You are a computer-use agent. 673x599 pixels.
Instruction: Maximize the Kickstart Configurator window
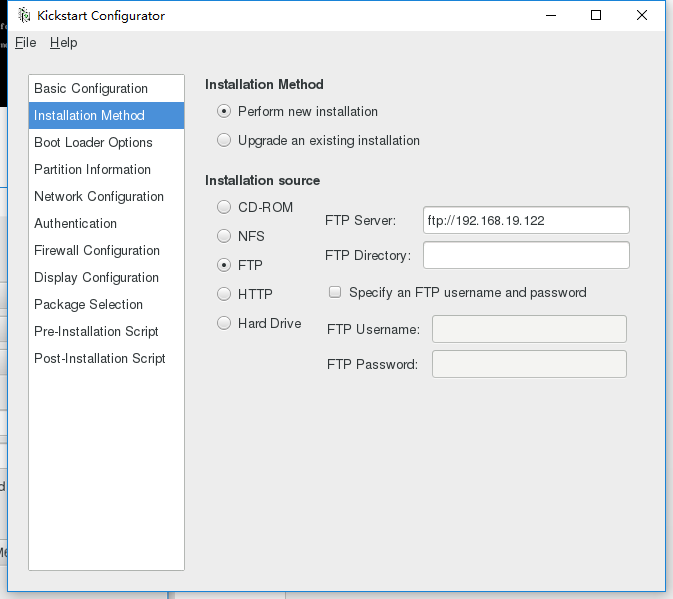pyautogui.click(x=596, y=15)
